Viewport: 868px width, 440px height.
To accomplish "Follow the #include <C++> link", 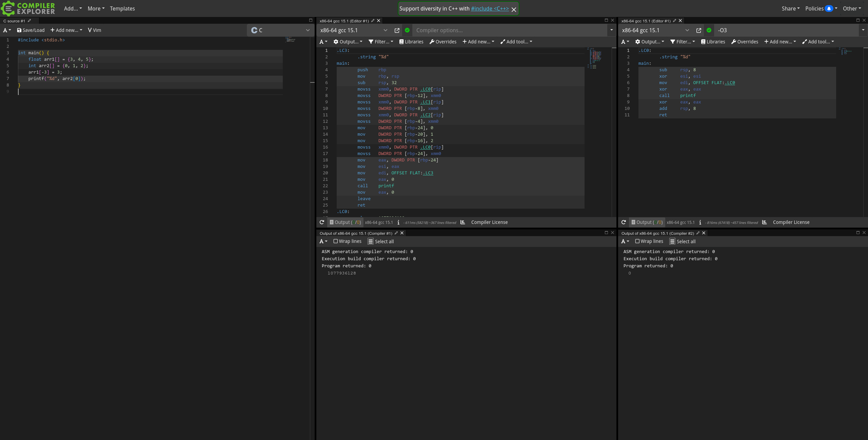I will (490, 8).
